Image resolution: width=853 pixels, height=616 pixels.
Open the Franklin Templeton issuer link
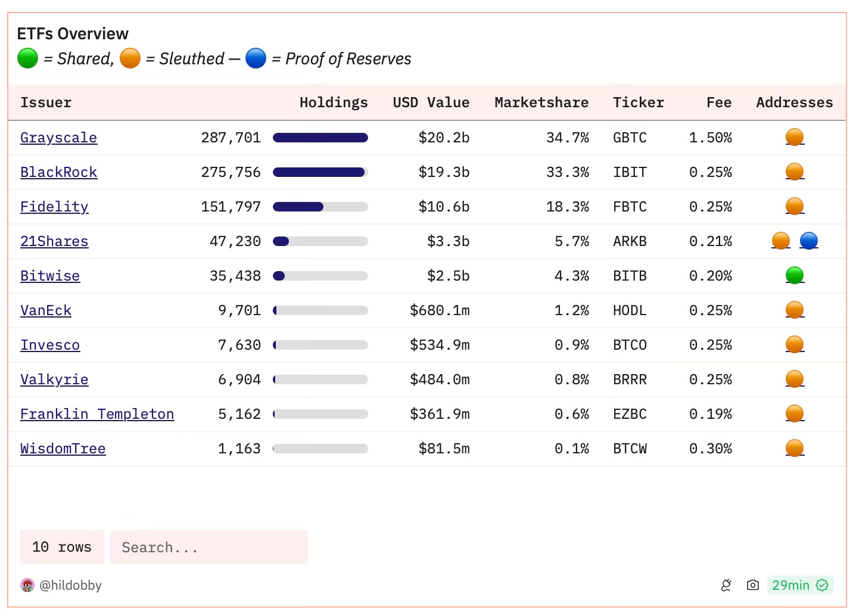pos(97,414)
